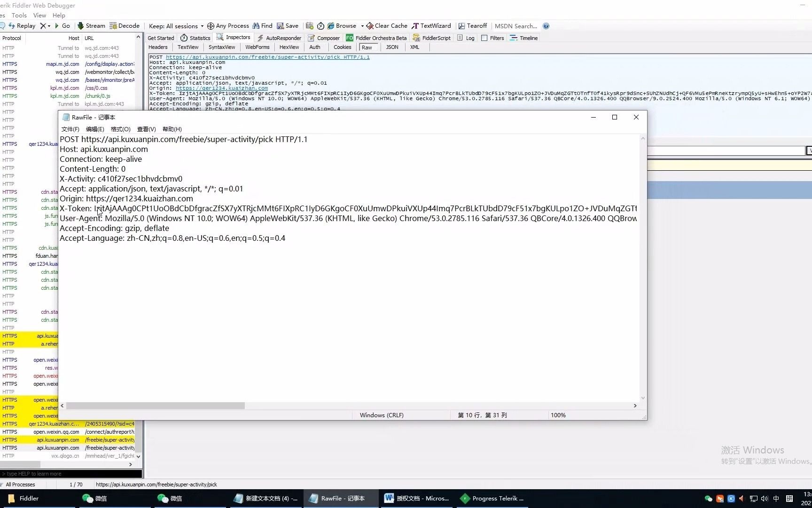The image size is (812, 508).
Task: Expand the Browse dropdown arrow
Action: click(x=362, y=26)
